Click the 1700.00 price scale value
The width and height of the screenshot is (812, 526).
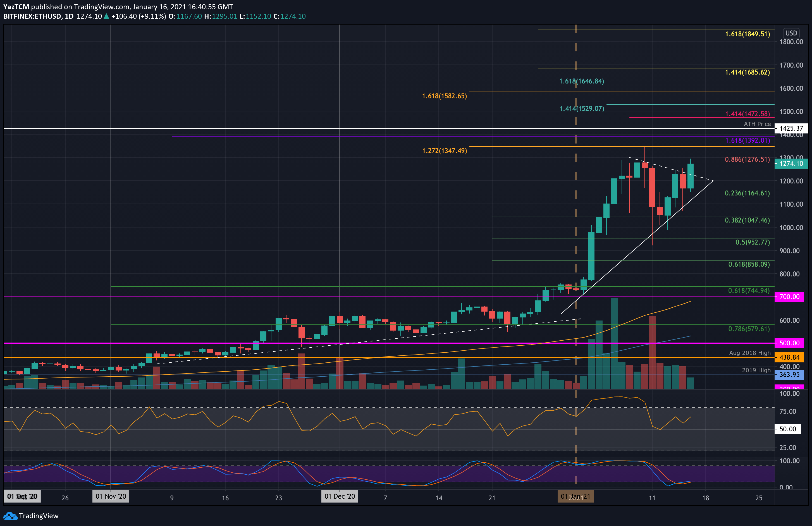tap(791, 65)
